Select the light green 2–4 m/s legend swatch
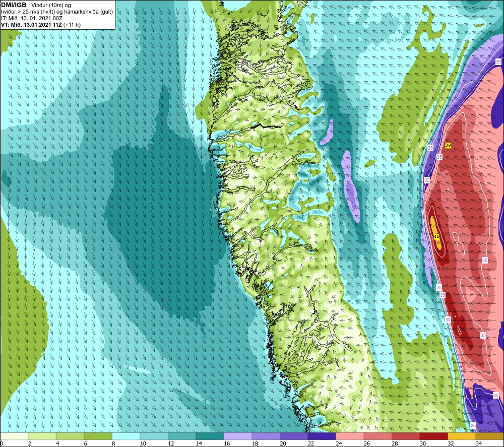Image resolution: width=504 pixels, height=447 pixels. (x=42, y=436)
